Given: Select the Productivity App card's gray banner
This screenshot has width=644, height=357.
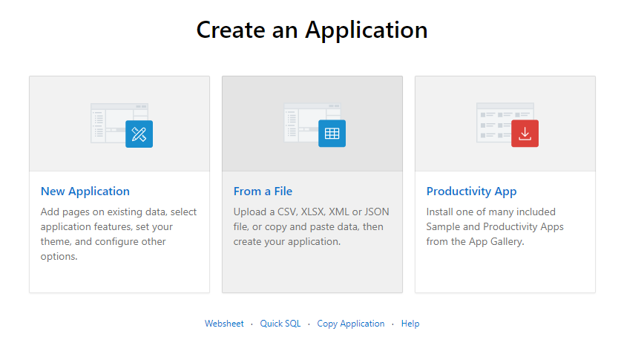Looking at the screenshot, I should pos(505,124).
